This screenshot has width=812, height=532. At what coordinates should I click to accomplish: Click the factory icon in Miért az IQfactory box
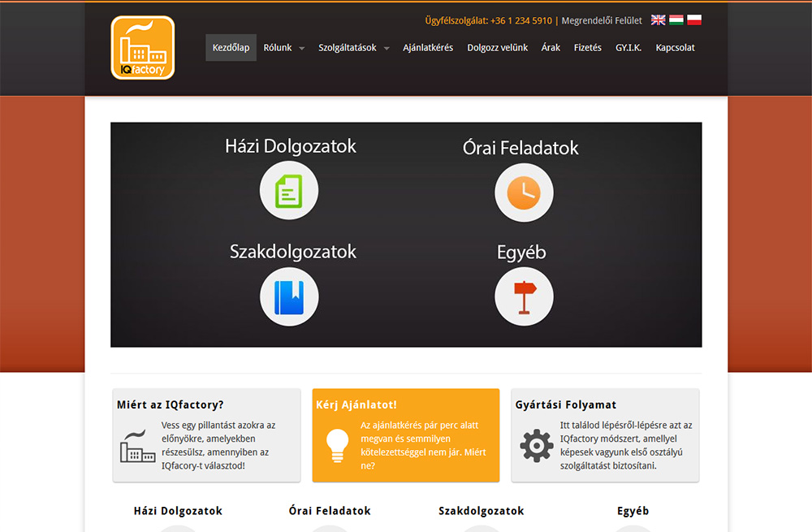[x=138, y=446]
